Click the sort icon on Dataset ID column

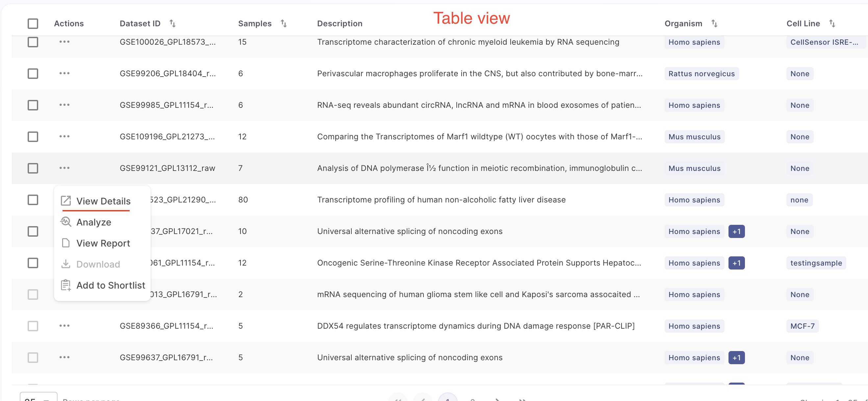tap(172, 23)
